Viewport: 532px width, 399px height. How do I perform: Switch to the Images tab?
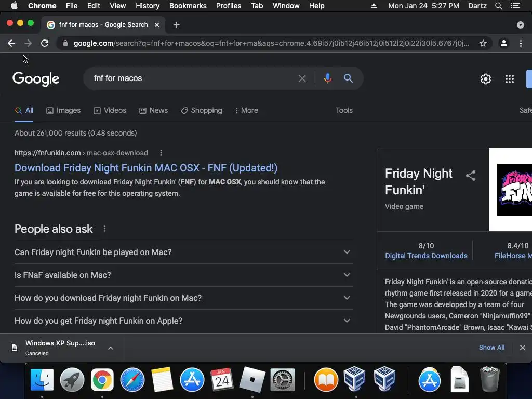(63, 110)
